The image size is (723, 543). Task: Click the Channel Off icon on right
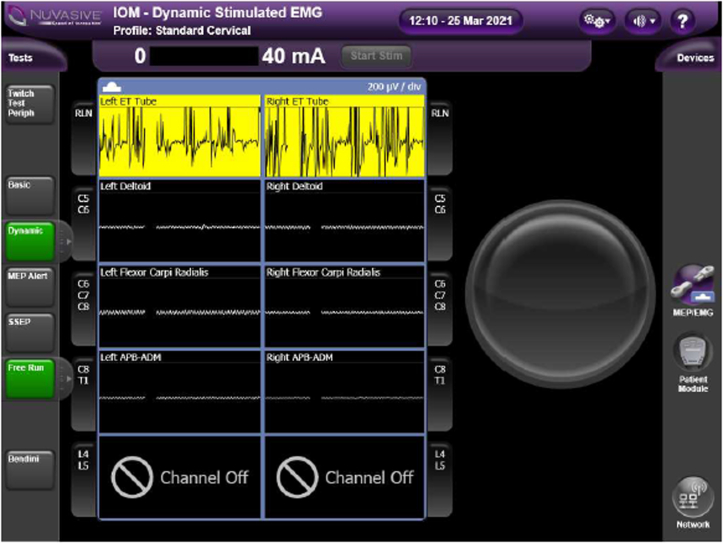pos(295,477)
